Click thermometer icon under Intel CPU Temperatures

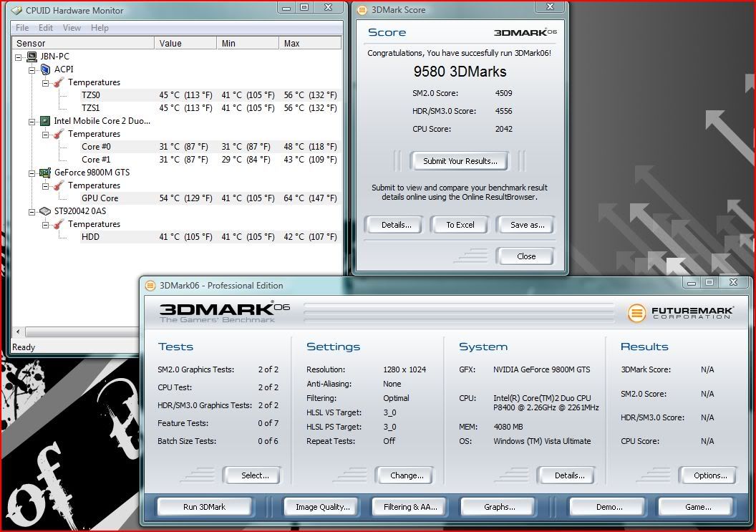[58, 134]
